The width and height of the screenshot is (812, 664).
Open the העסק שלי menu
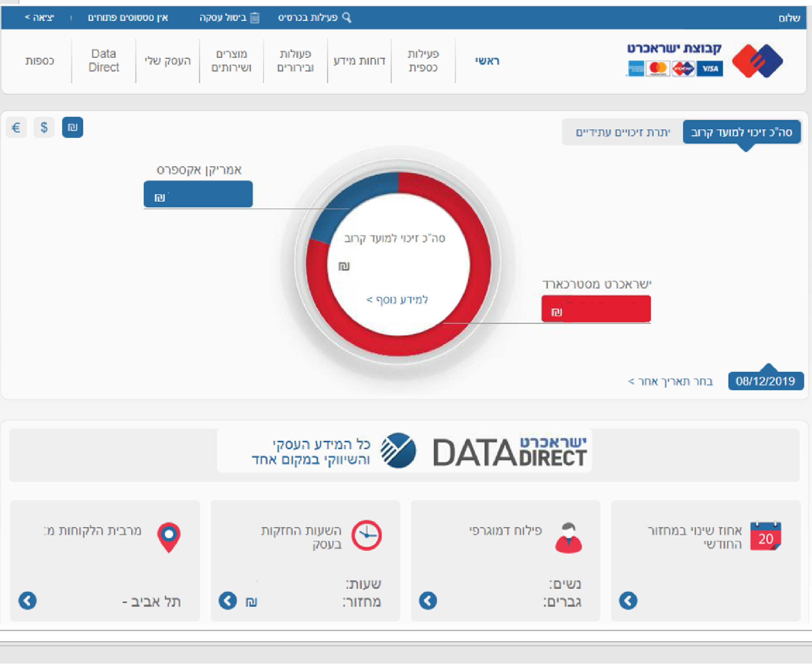(x=167, y=61)
